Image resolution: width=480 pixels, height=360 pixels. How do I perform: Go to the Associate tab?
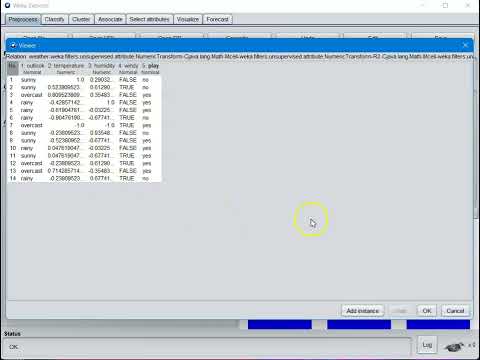(x=110, y=19)
